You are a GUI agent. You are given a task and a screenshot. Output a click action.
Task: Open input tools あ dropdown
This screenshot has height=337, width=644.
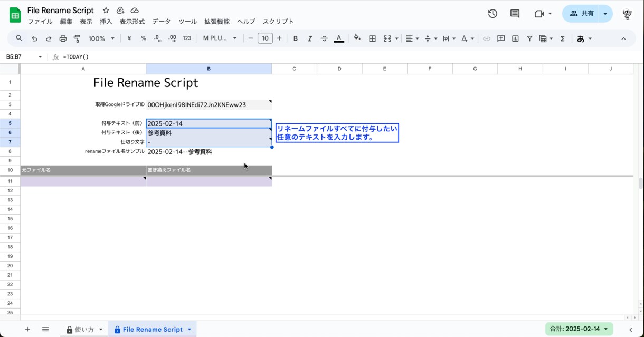pyautogui.click(x=584, y=38)
